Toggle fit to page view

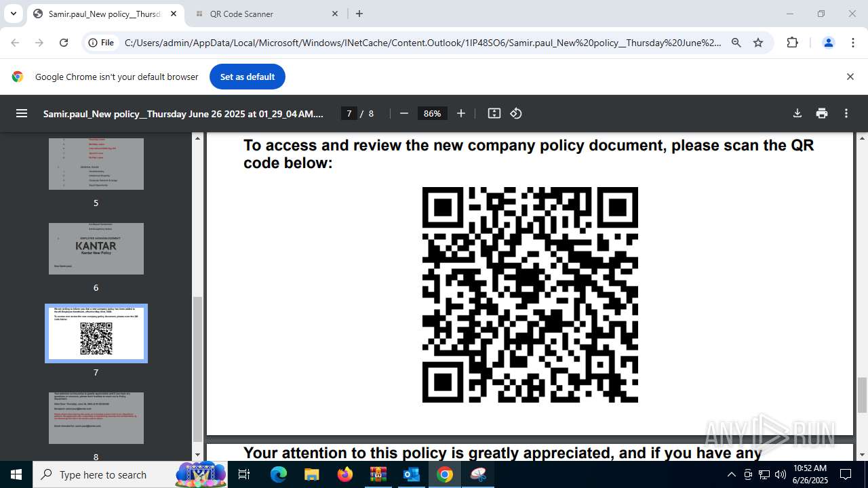click(494, 113)
